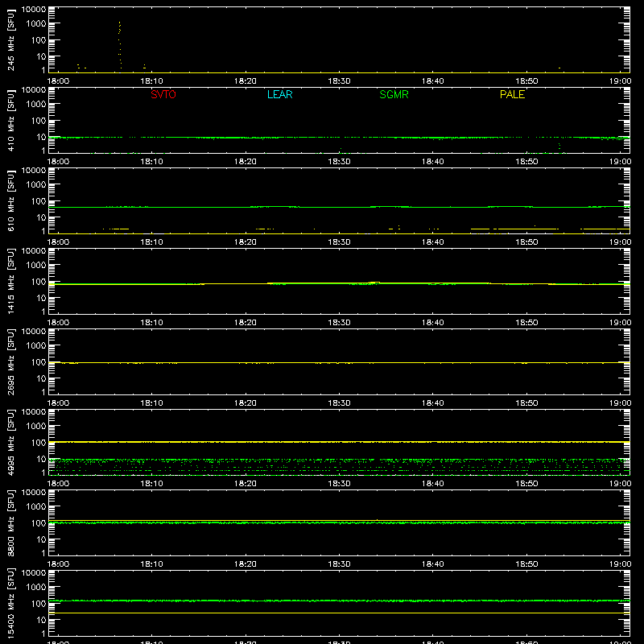Click the red SVTO station legend label
Viewport: 644px width, 644px height.
[163, 94]
